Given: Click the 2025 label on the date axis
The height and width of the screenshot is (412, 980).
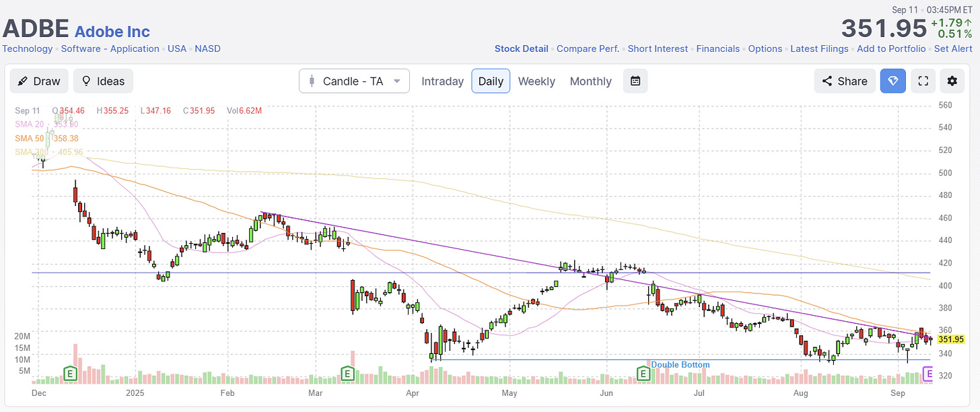Looking at the screenshot, I should point(135,392).
